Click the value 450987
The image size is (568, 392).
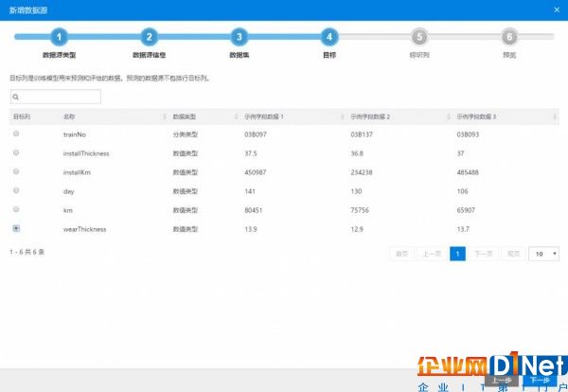coord(256,172)
